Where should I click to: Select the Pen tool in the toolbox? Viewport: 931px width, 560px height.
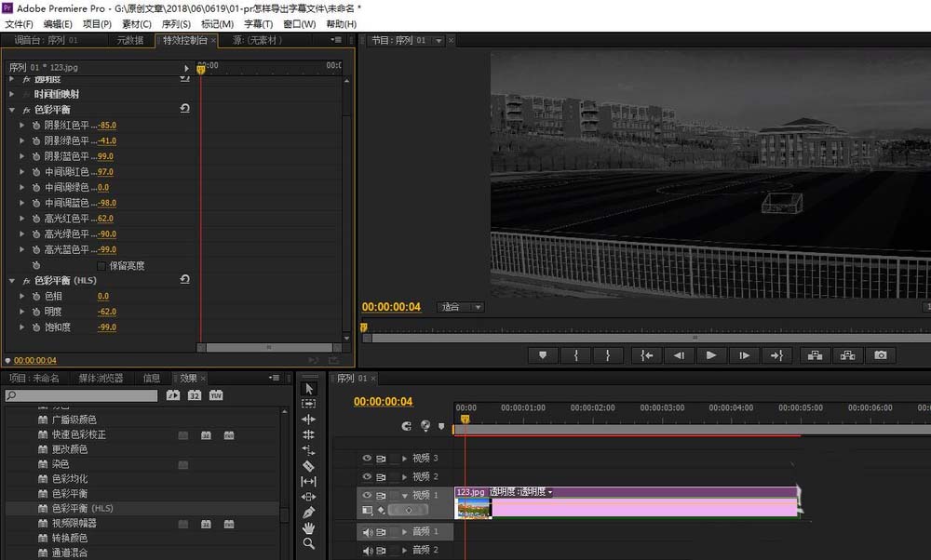pos(309,512)
